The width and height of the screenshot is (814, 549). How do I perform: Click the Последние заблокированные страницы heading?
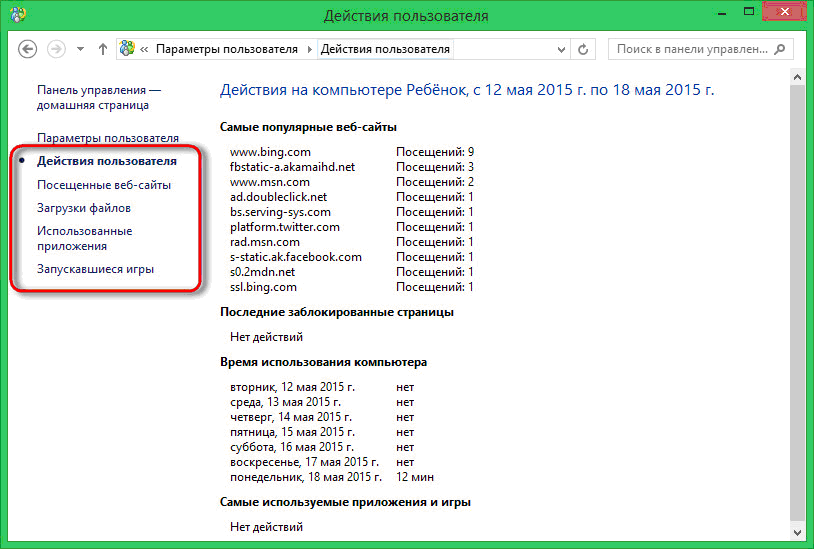(337, 312)
